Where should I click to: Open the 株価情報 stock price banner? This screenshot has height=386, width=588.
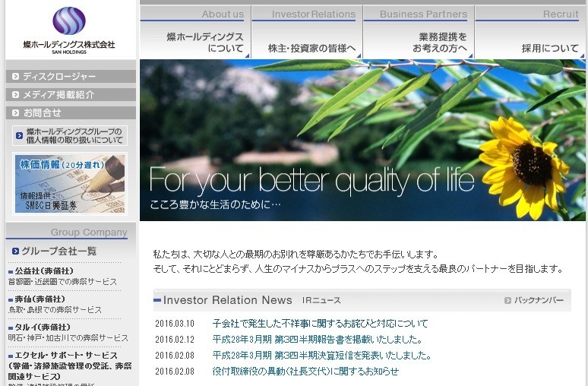coord(70,184)
